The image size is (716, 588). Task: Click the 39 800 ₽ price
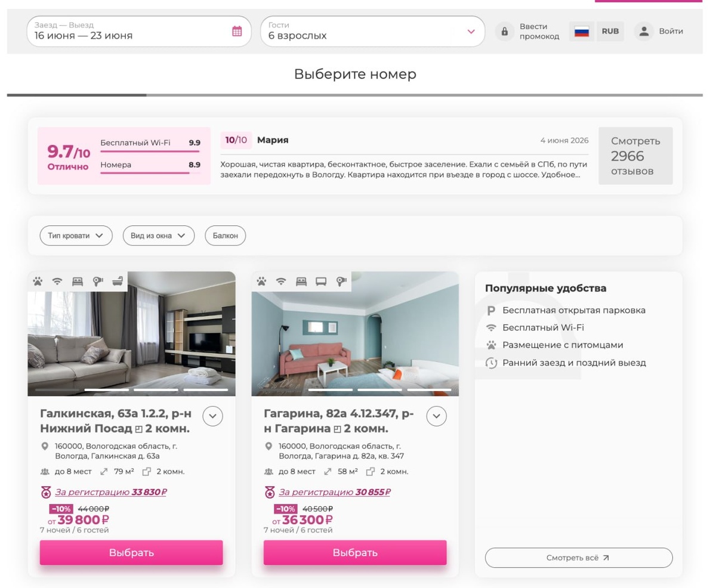(x=83, y=520)
